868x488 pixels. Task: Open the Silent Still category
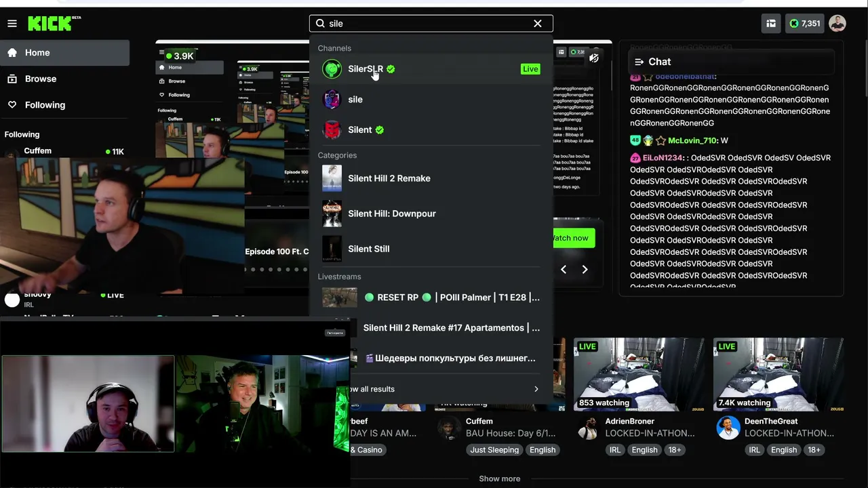[431, 249]
